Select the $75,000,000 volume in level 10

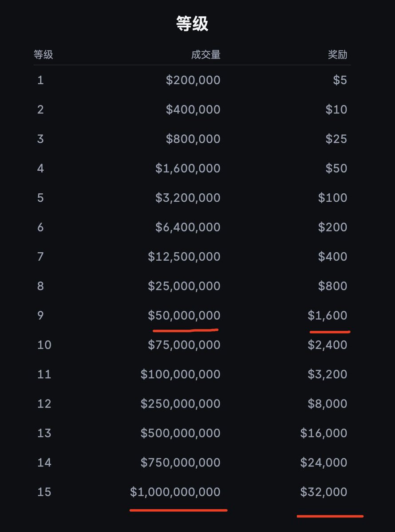184,344
